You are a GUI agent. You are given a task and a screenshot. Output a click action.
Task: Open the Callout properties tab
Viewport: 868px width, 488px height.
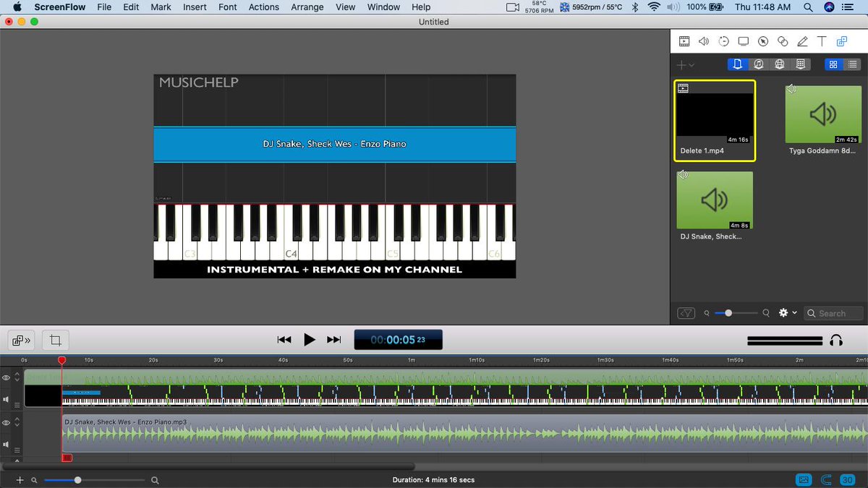[762, 42]
